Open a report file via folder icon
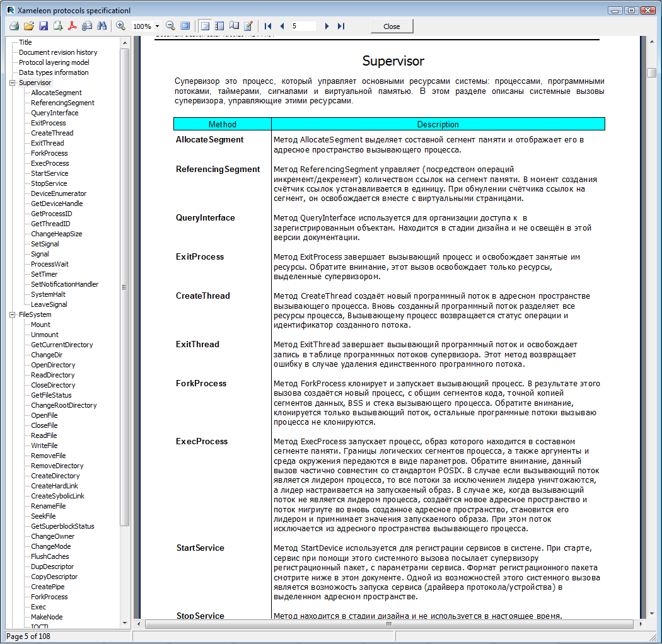 [x=29, y=26]
